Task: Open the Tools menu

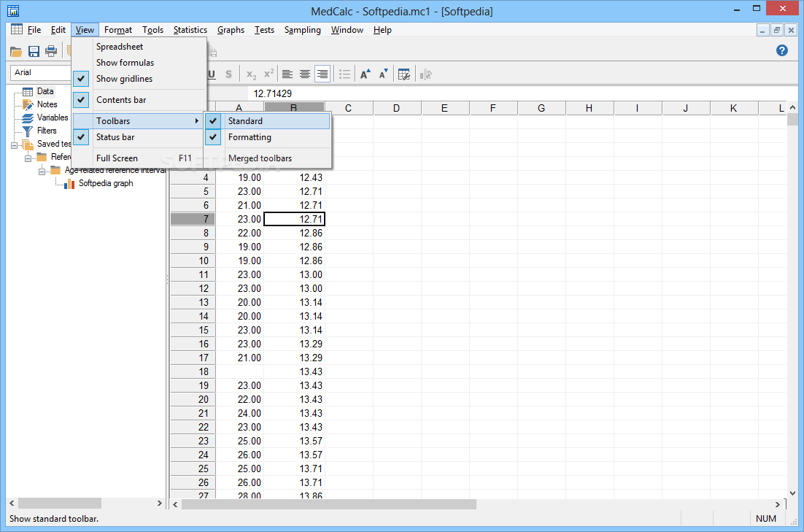Action: click(152, 30)
